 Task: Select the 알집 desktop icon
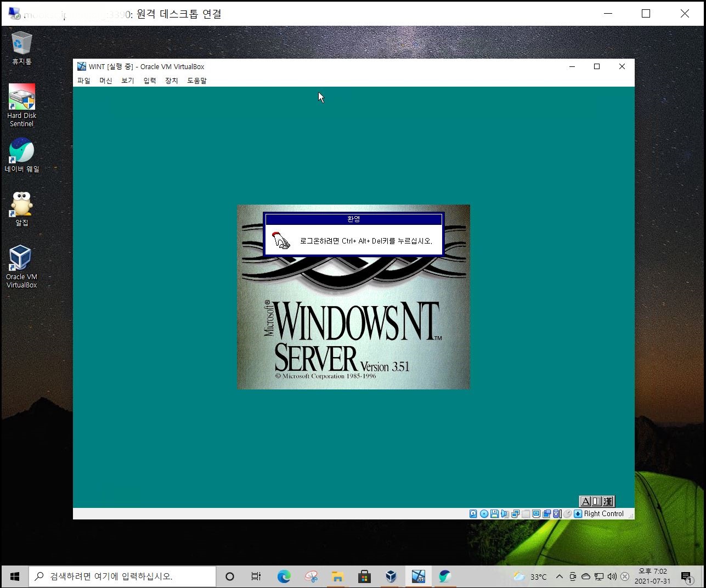tap(22, 209)
